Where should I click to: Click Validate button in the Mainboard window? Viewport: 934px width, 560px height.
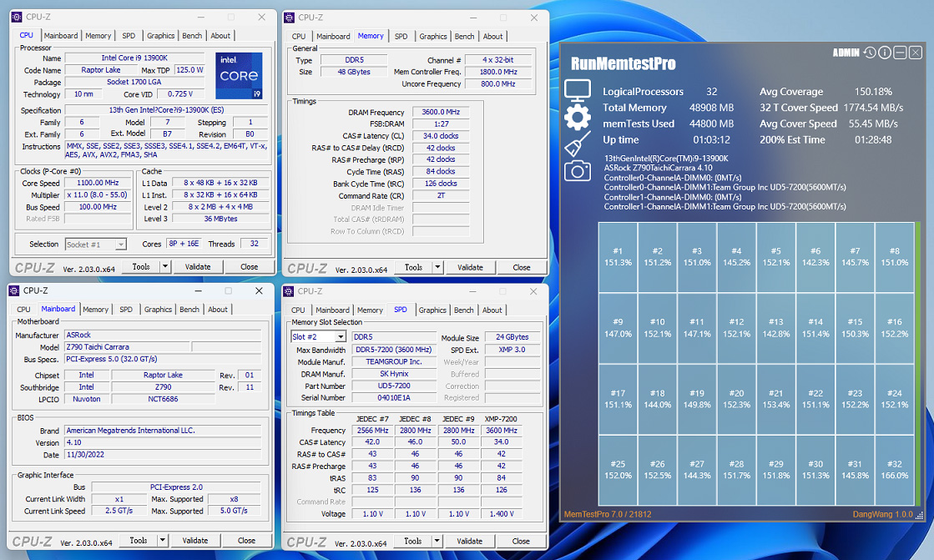195,541
